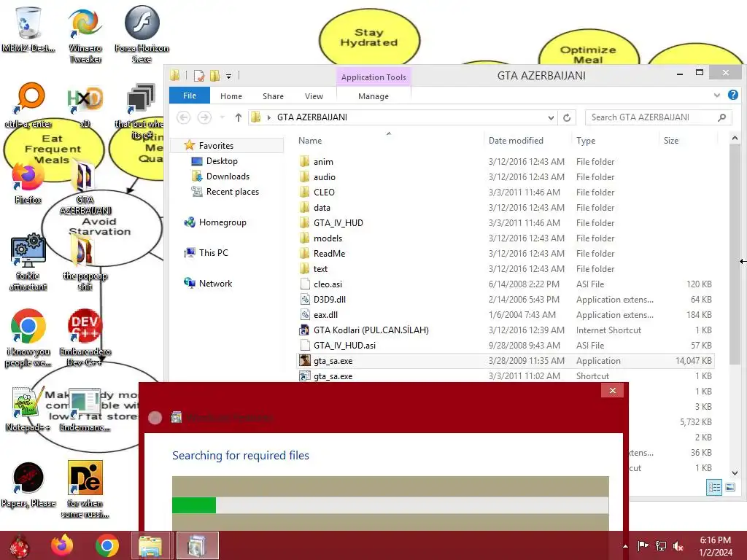Open the Manage ribbon tab
The image size is (747, 560).
coord(373,96)
